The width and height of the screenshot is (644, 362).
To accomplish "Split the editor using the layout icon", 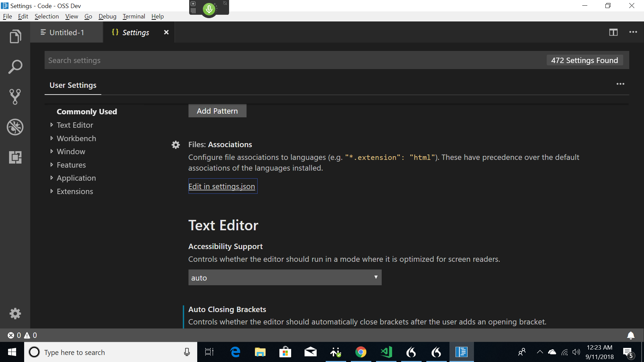I will [613, 32].
